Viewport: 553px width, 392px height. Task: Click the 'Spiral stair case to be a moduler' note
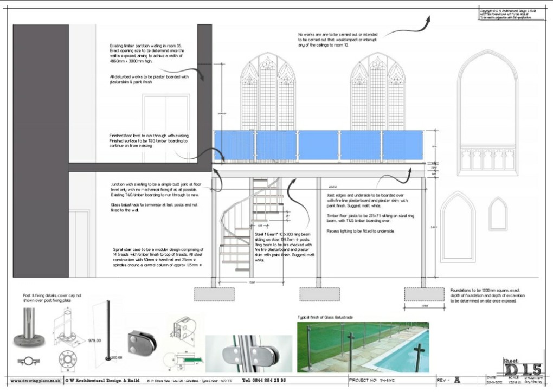click(x=158, y=257)
